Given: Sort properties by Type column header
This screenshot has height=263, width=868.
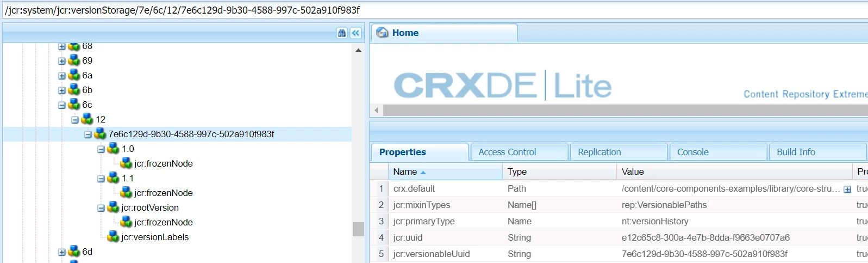Looking at the screenshot, I should pyautogui.click(x=559, y=172).
